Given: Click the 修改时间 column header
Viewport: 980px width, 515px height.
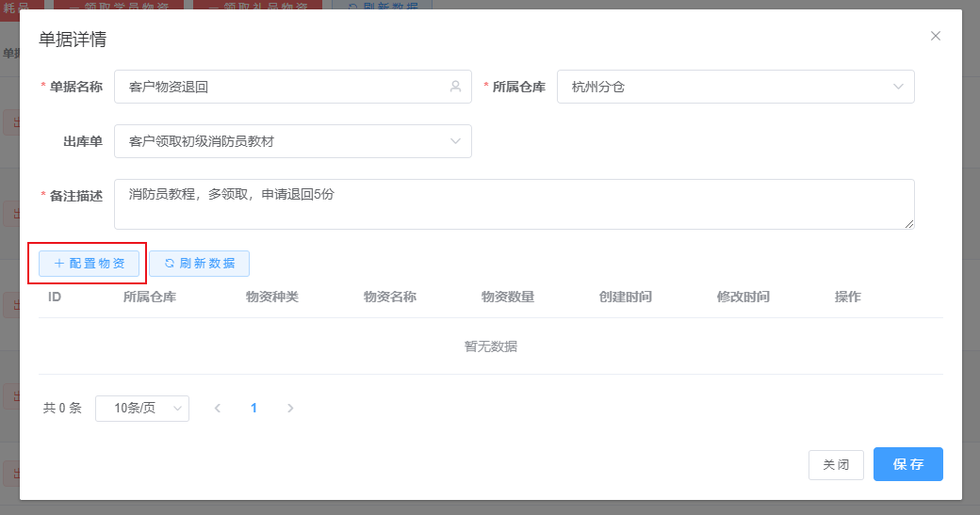Looking at the screenshot, I should (x=743, y=297).
